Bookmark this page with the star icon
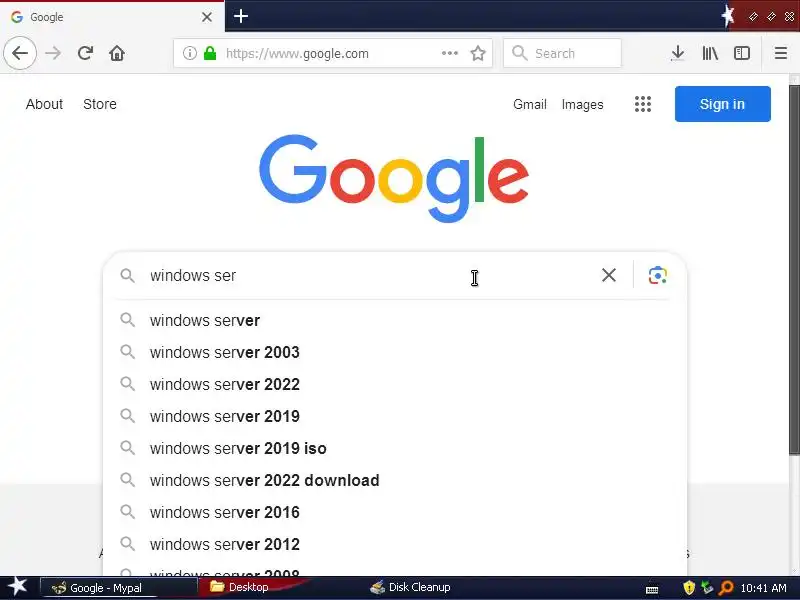The image size is (800, 600). pos(478,53)
